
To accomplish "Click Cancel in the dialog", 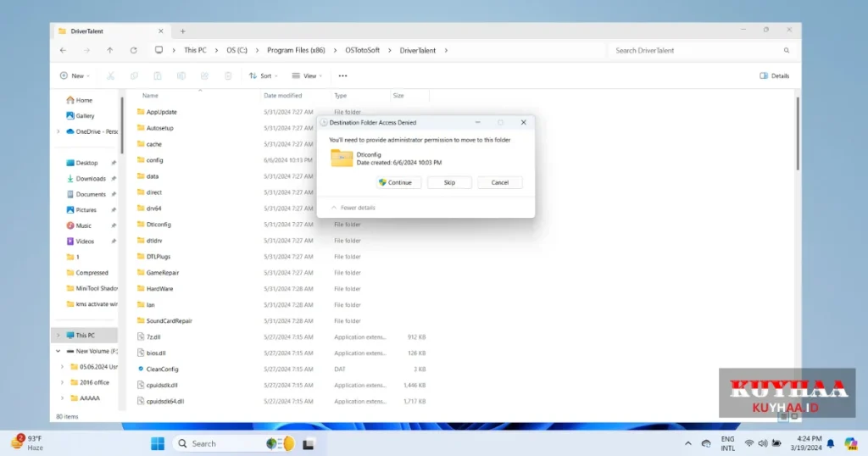I will click(x=500, y=182).
